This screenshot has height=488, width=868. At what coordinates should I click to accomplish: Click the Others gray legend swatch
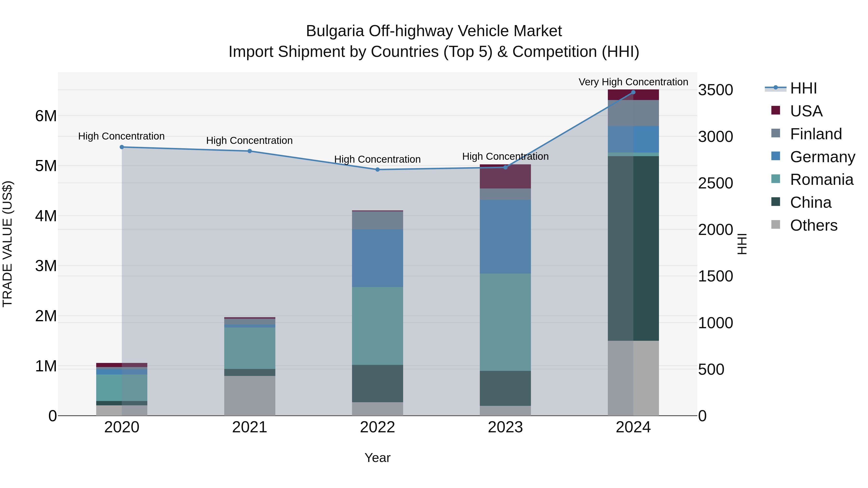(776, 225)
